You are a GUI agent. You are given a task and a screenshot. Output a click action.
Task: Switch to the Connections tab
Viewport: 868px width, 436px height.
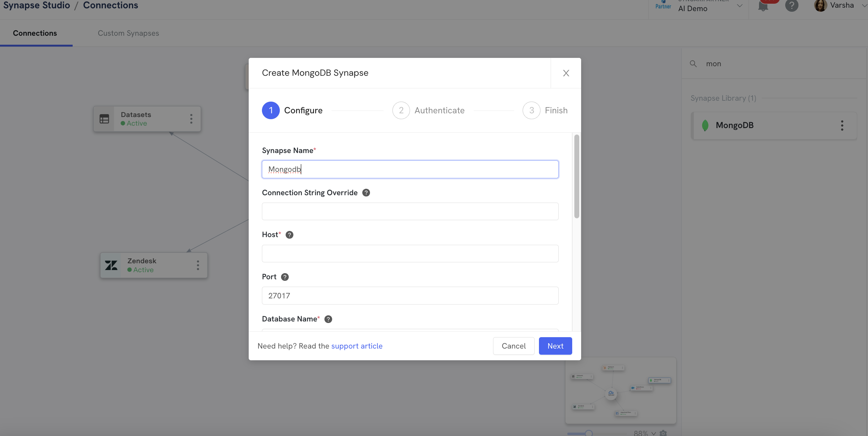[35, 33]
